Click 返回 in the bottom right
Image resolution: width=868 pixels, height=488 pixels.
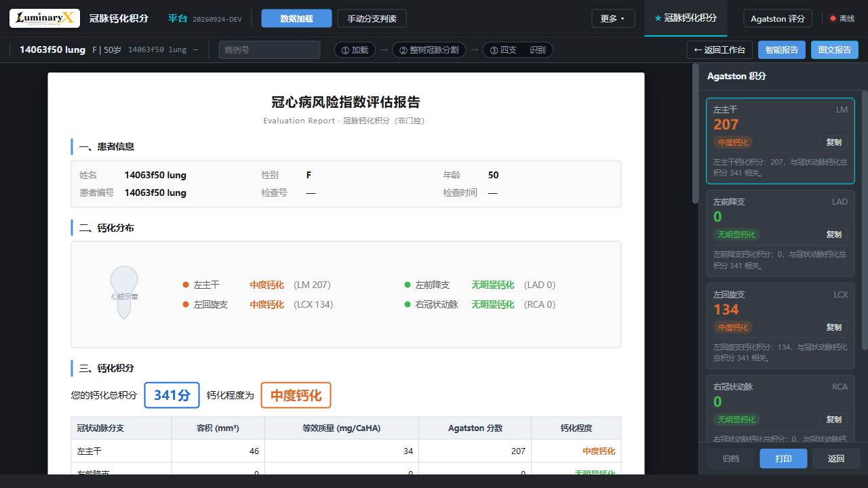(x=836, y=458)
